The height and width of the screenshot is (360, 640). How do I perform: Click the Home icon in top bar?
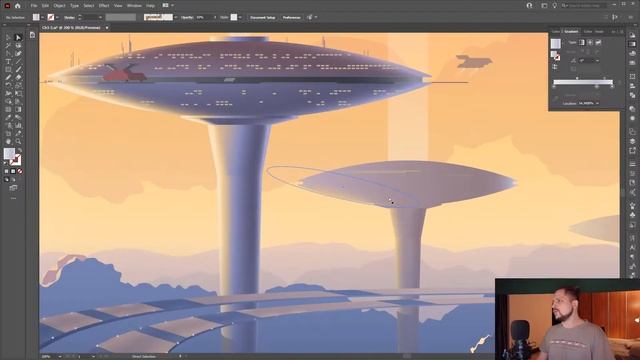coord(18,6)
